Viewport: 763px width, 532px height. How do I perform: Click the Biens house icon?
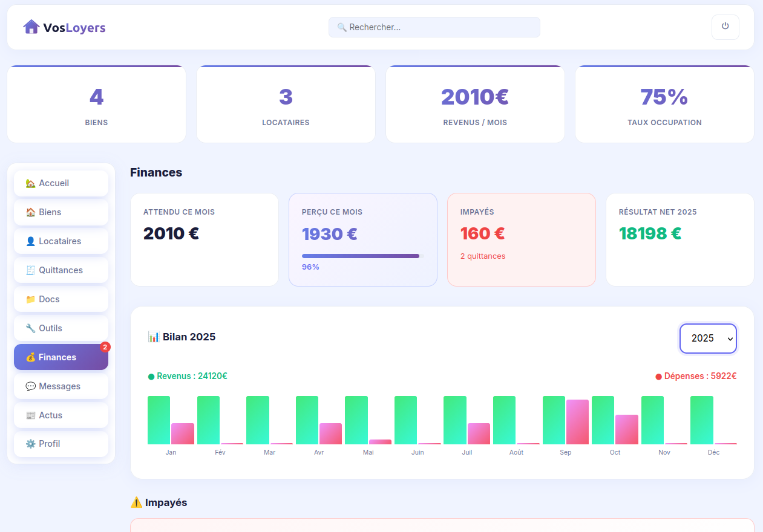coord(31,212)
